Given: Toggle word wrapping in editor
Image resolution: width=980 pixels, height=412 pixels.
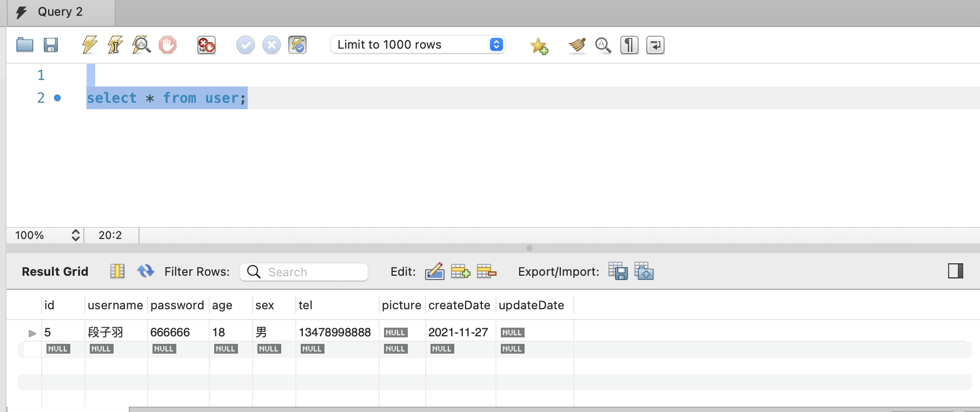Looking at the screenshot, I should (655, 45).
